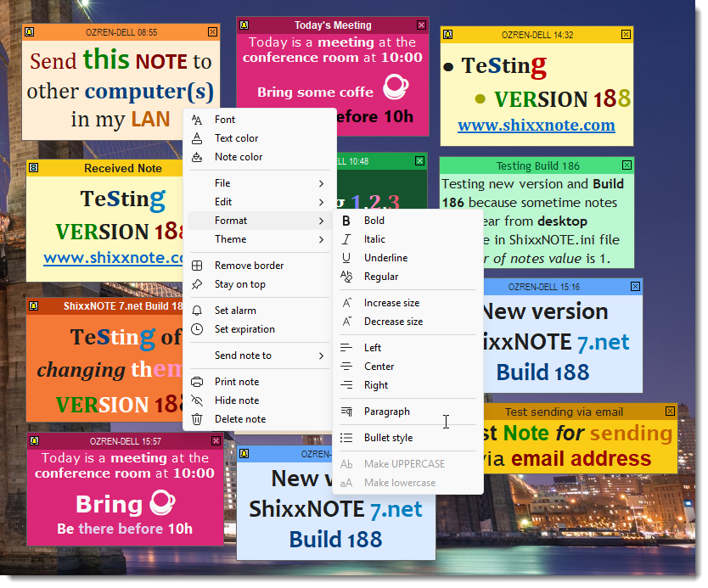Viewport: 708px width, 588px height.
Task: Click the Text color icon
Action: 197,138
